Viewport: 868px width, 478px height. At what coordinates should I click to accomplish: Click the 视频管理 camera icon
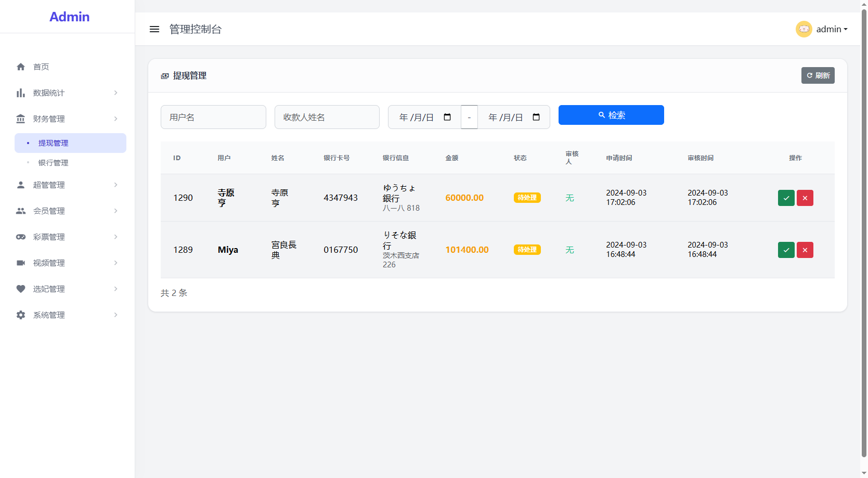pos(21,263)
